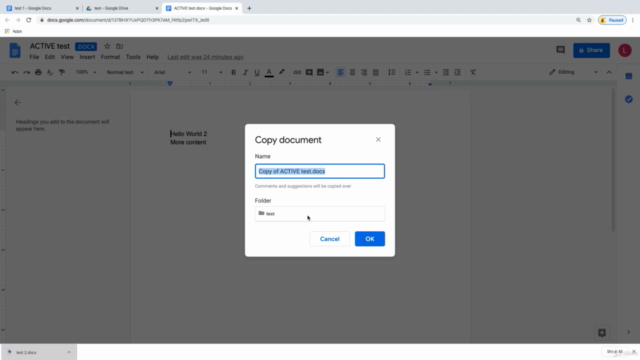Close the Copy document dialog
The width and height of the screenshot is (640, 360).
coord(378,140)
